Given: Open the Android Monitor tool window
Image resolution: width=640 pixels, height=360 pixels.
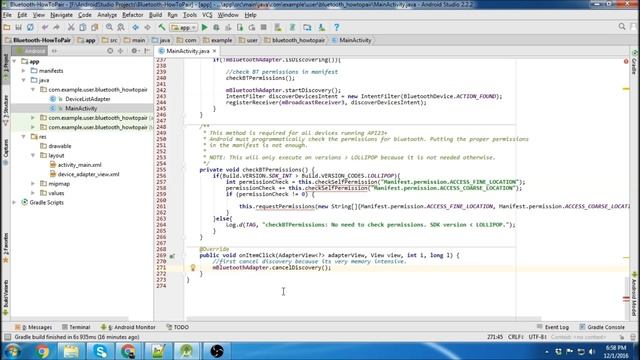Looking at the screenshot, I should (x=128, y=327).
